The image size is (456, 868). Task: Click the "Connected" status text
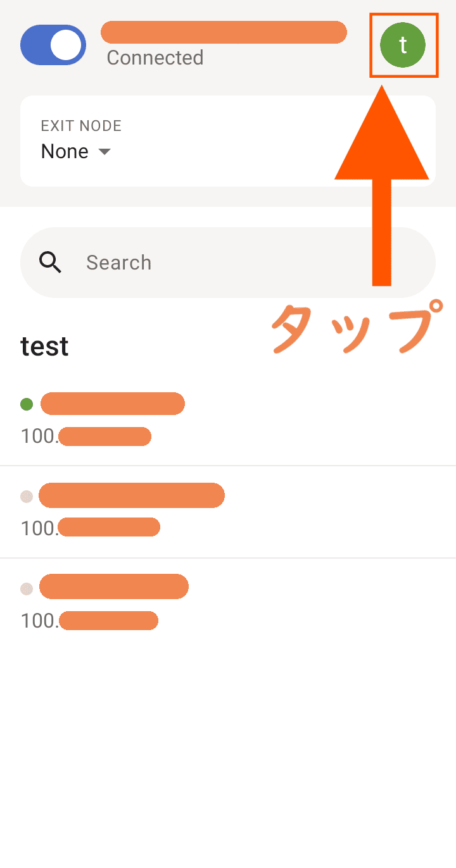click(x=155, y=58)
